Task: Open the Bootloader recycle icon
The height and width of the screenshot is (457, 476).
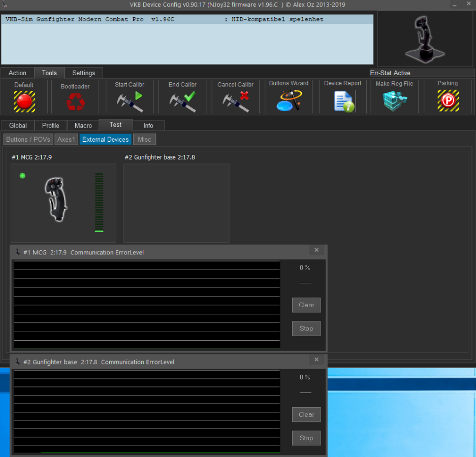Action: [x=75, y=102]
